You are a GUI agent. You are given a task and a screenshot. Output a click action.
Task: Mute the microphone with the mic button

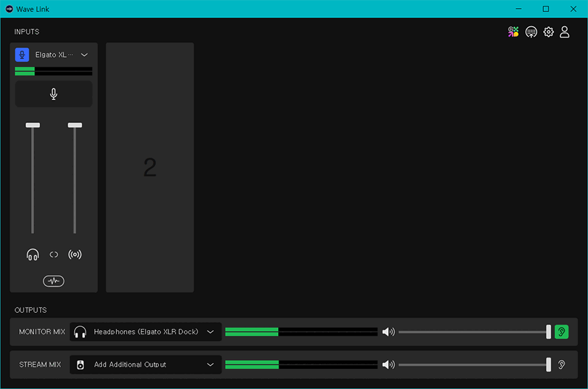[53, 94]
